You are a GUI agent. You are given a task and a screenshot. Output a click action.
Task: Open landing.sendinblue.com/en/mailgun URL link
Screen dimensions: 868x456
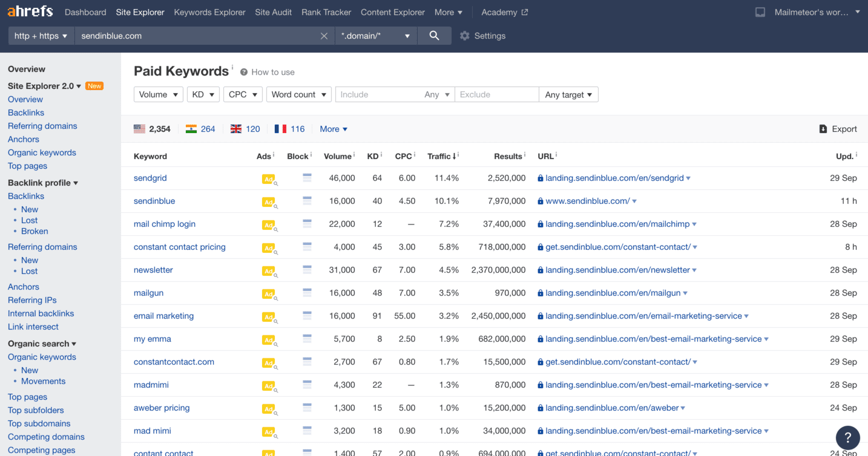(x=613, y=293)
